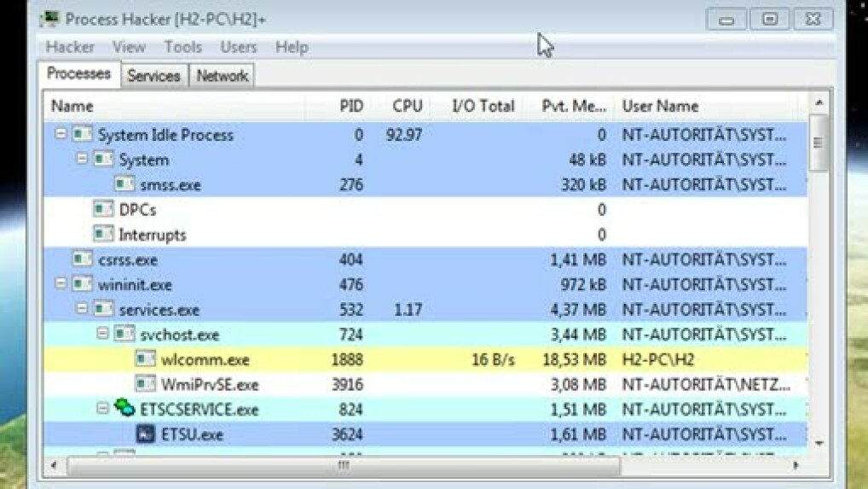Click the ETSCSERVICE.exe process icon

point(125,410)
